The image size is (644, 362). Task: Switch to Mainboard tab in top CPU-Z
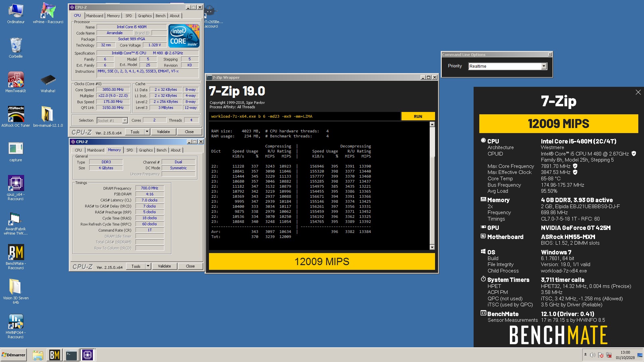click(x=95, y=16)
